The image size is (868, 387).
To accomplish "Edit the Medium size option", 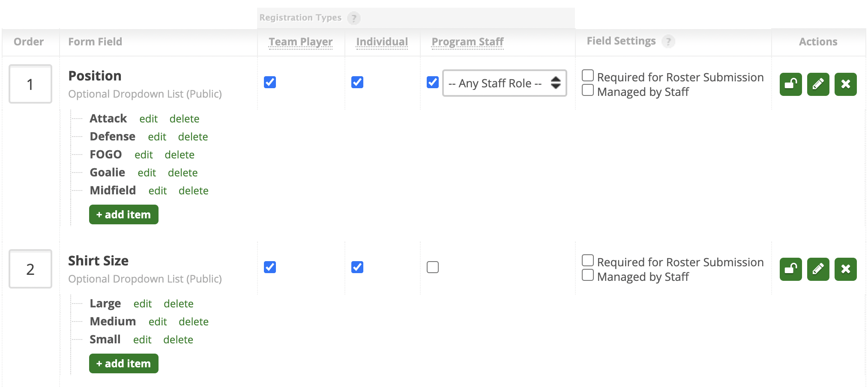I will tap(158, 322).
